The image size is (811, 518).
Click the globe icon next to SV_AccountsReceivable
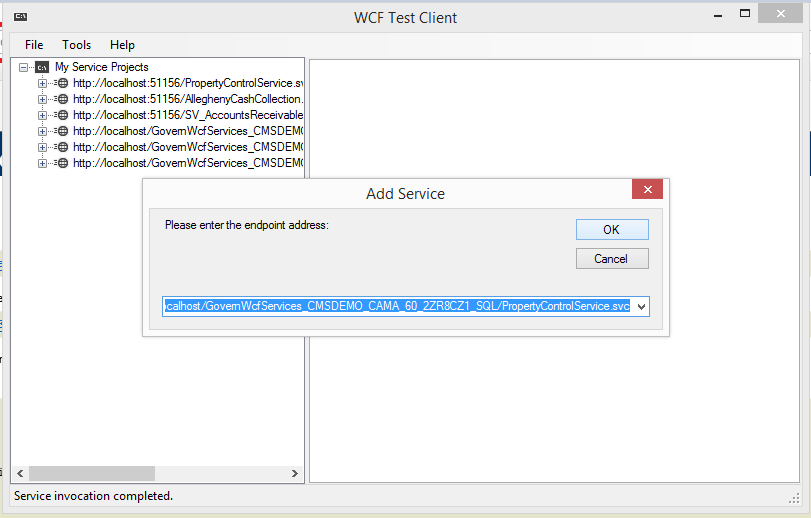click(62, 115)
